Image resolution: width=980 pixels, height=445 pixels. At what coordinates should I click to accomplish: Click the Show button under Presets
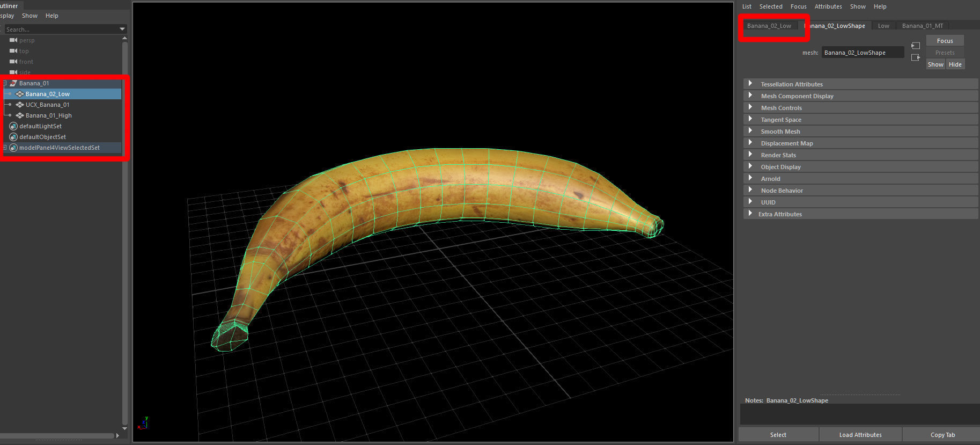[935, 64]
